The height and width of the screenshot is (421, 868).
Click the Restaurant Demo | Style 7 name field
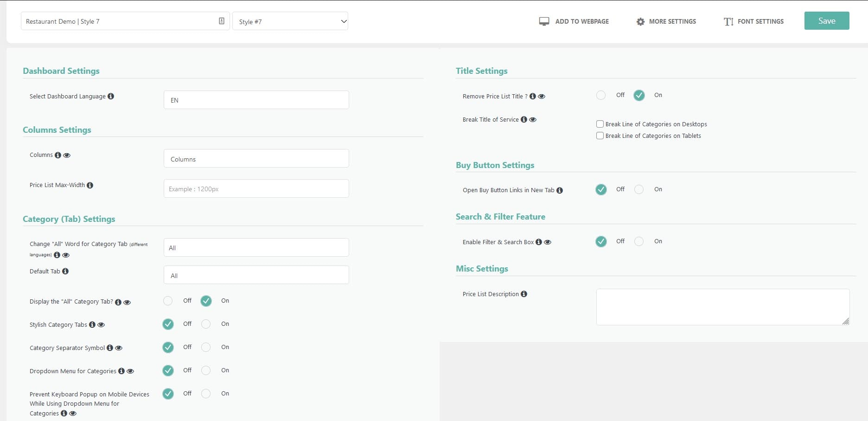click(x=125, y=21)
